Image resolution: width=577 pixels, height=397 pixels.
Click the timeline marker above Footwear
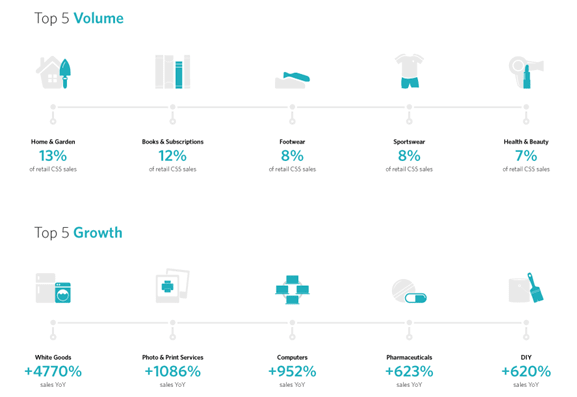coord(292,114)
